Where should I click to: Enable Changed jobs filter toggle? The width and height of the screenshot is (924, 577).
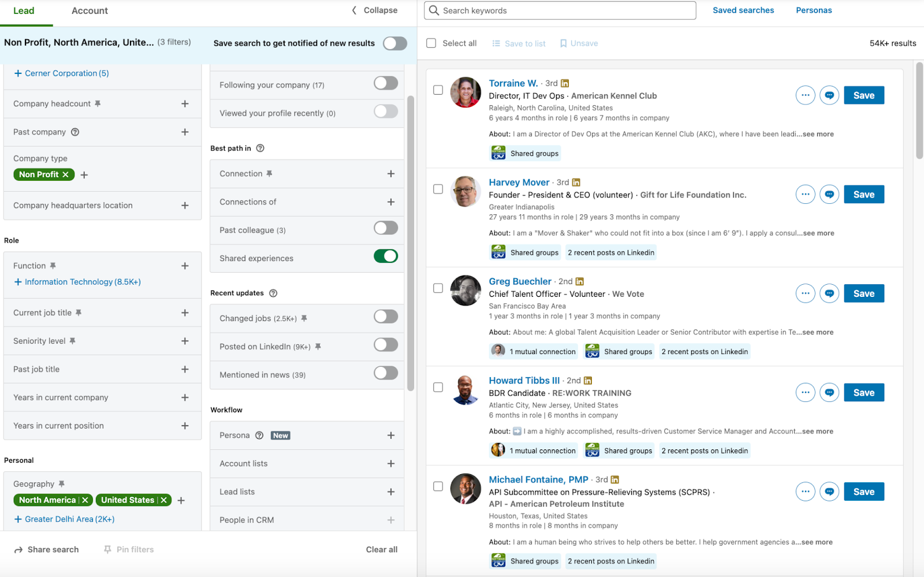[386, 317]
